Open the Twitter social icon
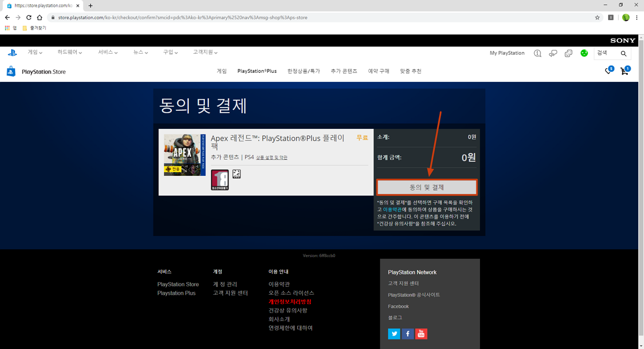 coord(394,334)
